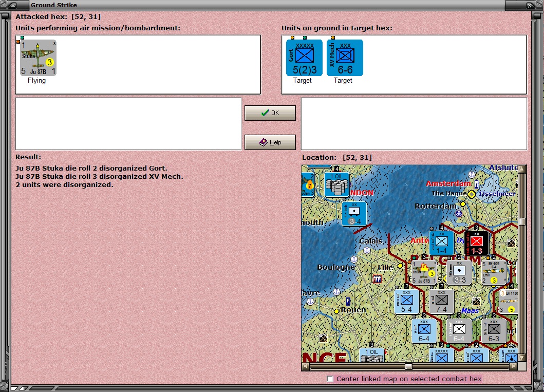Click the light blue 5-4 infantry corps
544x392 pixels.
pos(407,302)
